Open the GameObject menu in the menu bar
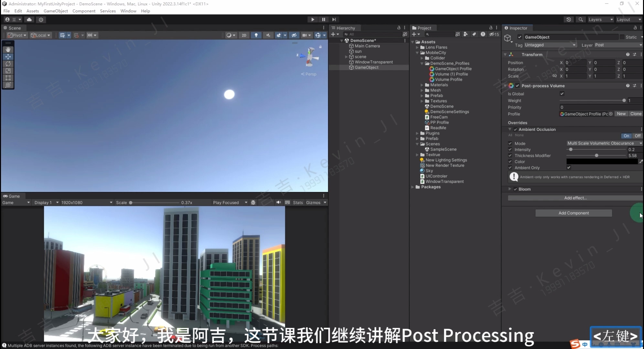Image resolution: width=644 pixels, height=349 pixels. click(56, 11)
